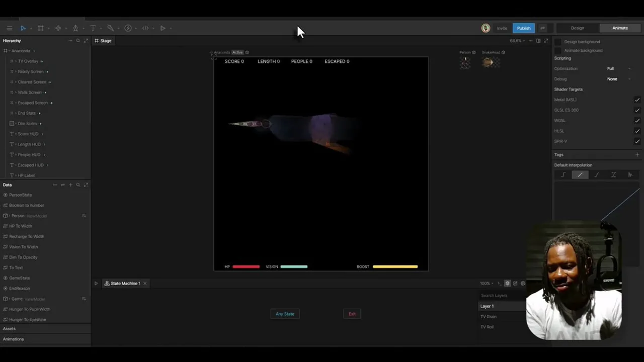Click the Publish button
This screenshot has width=644, height=362.
click(x=523, y=28)
